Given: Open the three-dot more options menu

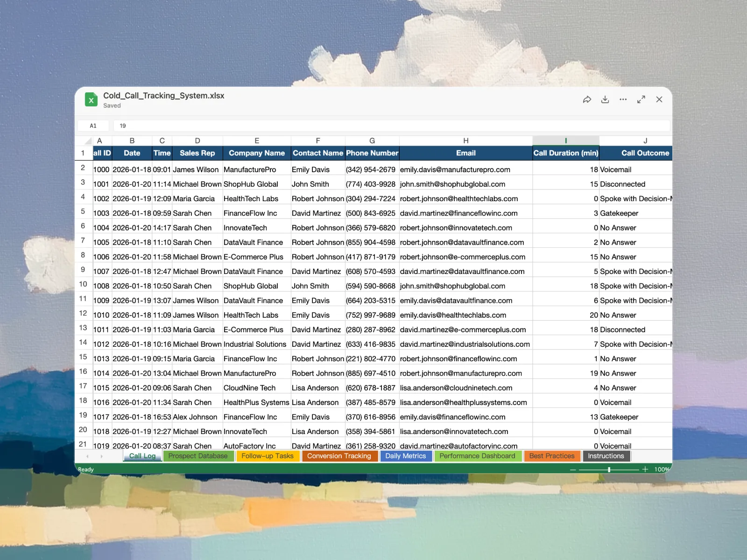Looking at the screenshot, I should click(623, 99).
